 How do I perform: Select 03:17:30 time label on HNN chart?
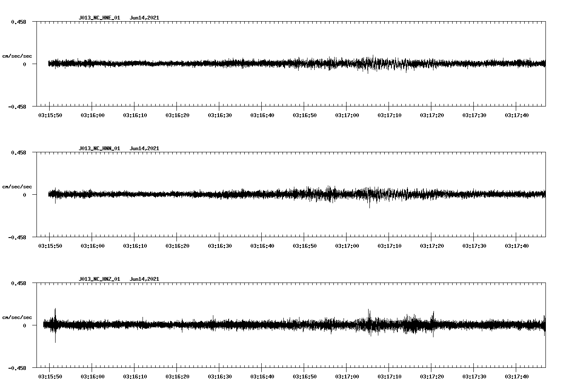[x=474, y=246]
